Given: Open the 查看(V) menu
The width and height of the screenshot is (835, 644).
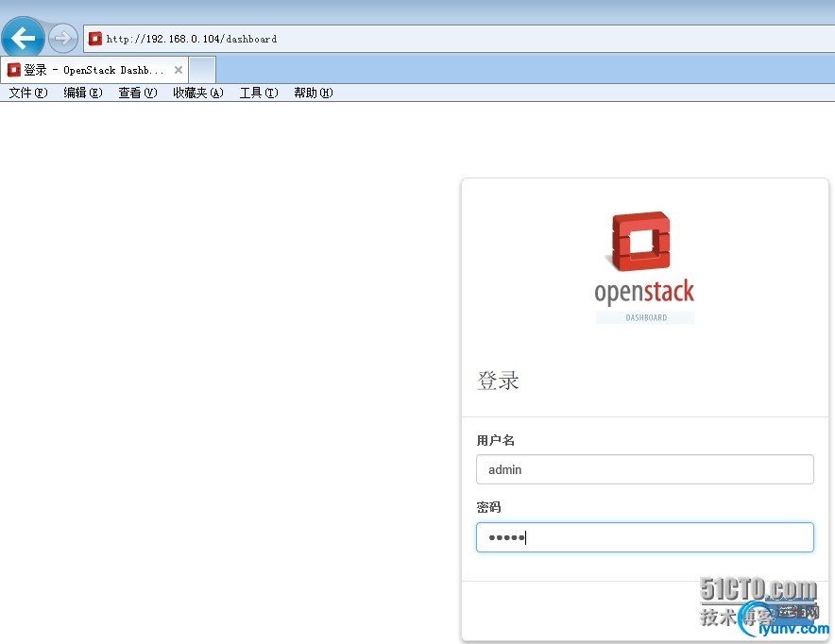Looking at the screenshot, I should (138, 93).
